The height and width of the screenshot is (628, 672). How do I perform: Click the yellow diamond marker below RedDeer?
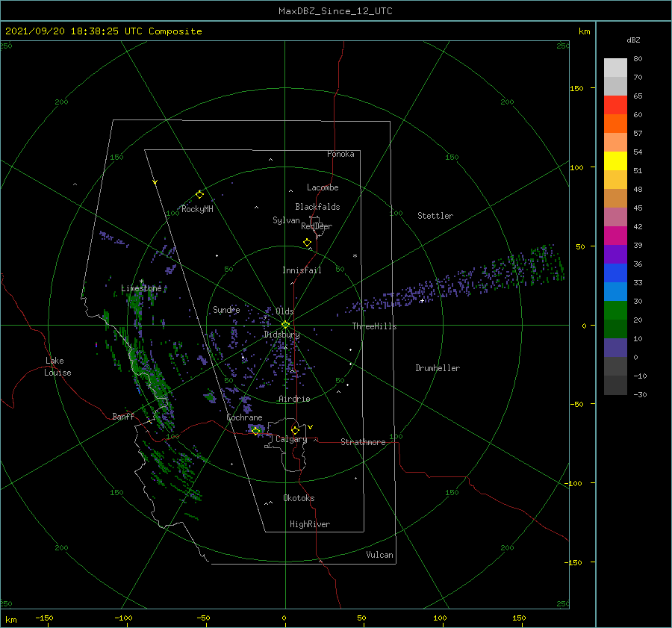coord(308,242)
